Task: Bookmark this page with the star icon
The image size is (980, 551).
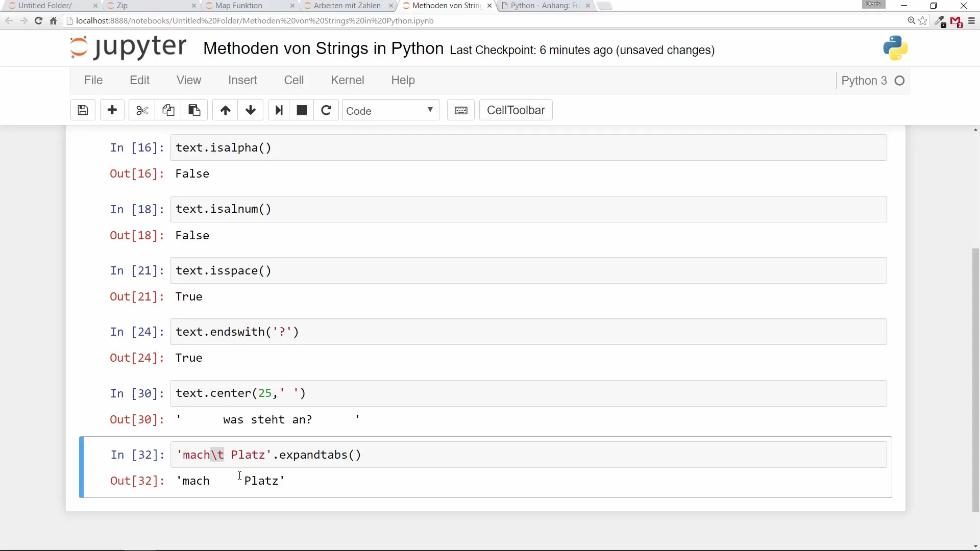Action: (923, 21)
